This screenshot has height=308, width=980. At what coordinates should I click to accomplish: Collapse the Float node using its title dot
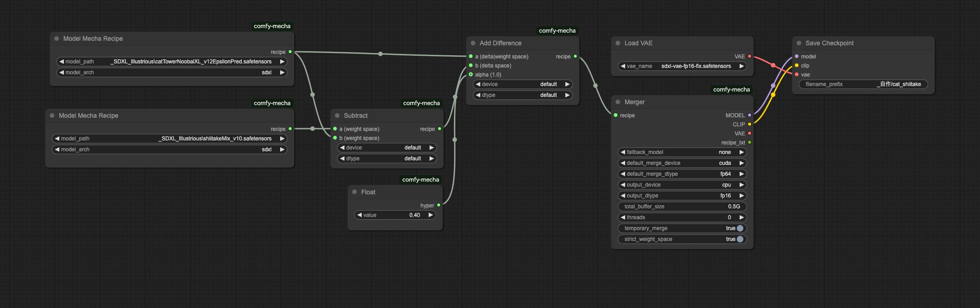pyautogui.click(x=354, y=192)
